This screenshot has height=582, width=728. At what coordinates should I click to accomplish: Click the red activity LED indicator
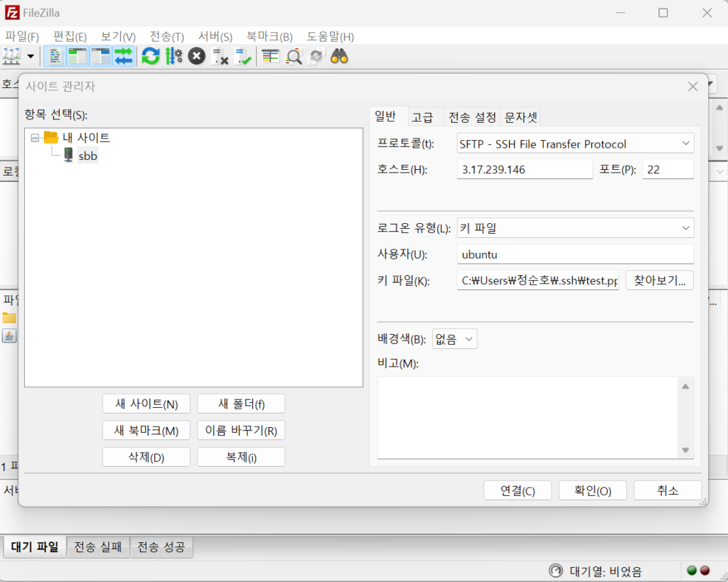coord(705,571)
